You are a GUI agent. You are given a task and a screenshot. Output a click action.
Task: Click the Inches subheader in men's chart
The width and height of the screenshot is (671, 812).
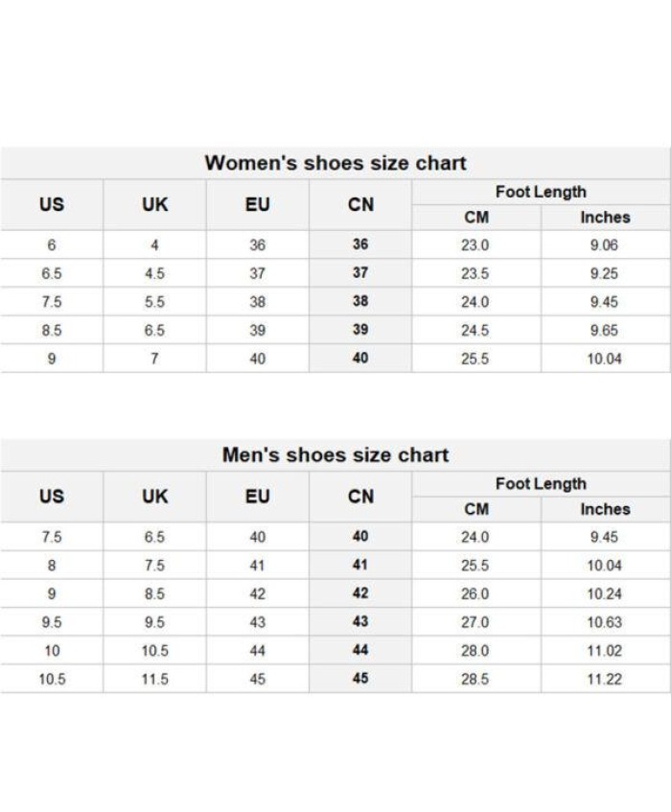click(x=605, y=509)
